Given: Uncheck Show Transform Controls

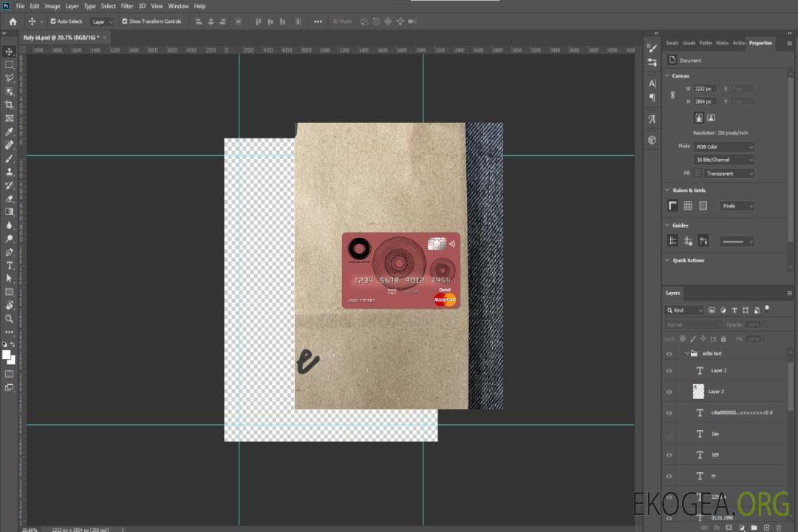Looking at the screenshot, I should pos(125,21).
